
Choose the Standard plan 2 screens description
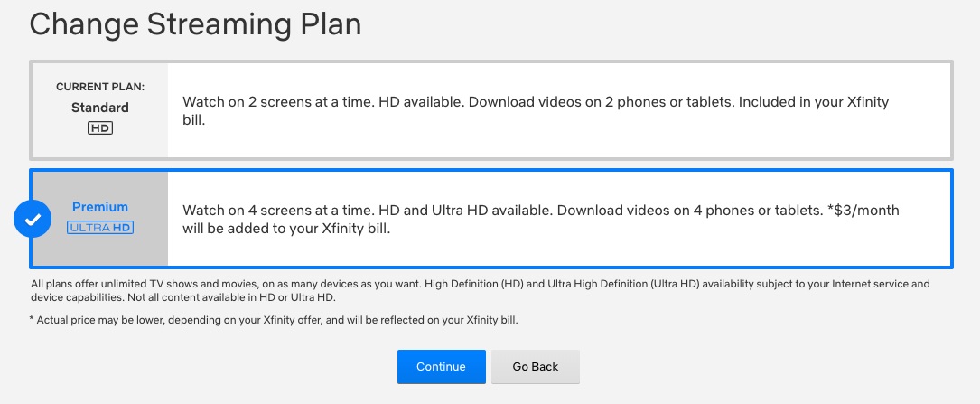(536, 110)
